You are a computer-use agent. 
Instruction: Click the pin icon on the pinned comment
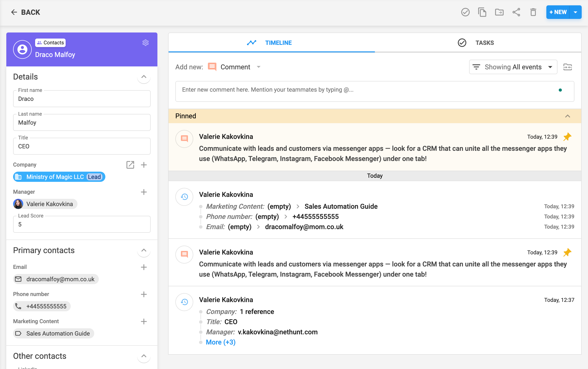568,136
